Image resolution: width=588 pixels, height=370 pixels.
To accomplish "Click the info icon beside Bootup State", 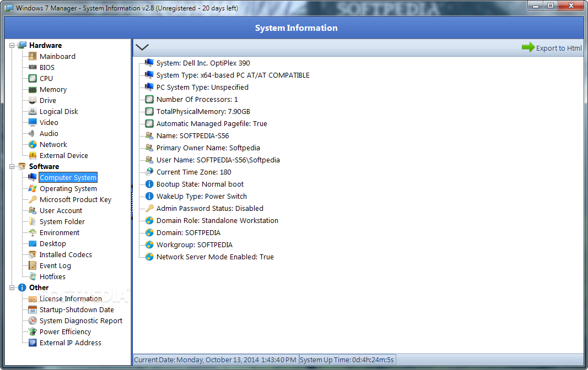I will tap(149, 184).
